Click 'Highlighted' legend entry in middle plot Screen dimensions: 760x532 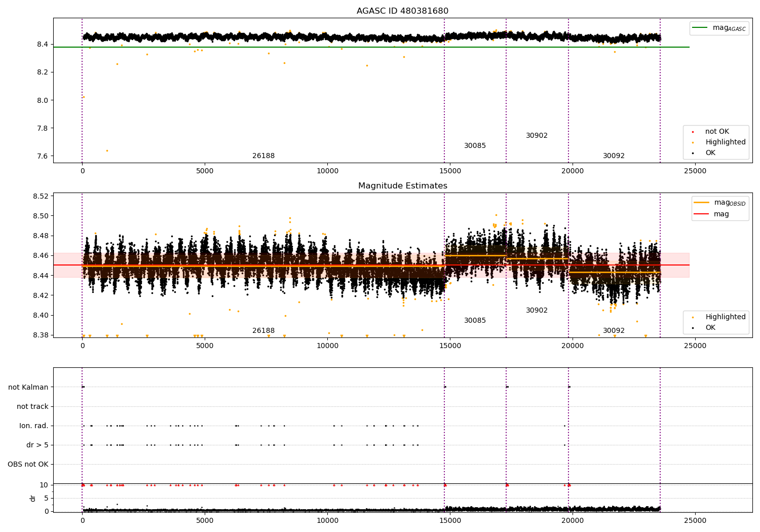tap(719, 317)
